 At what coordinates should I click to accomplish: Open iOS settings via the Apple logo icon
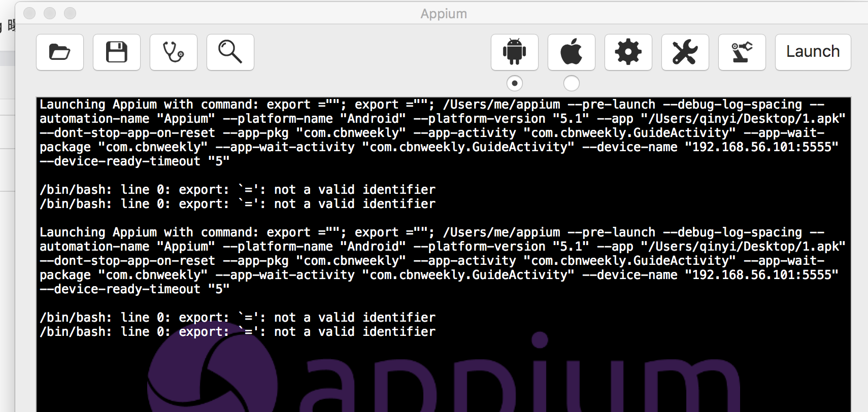coord(572,52)
